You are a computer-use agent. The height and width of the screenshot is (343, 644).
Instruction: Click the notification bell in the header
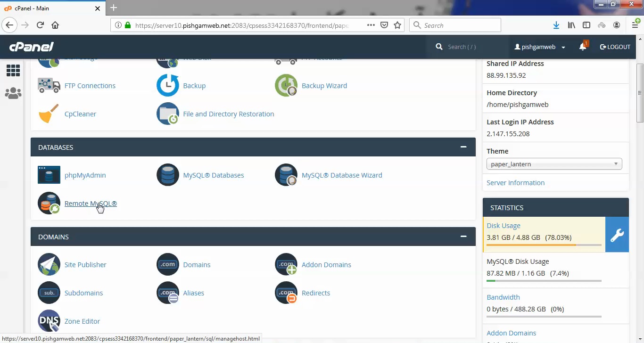pyautogui.click(x=583, y=47)
